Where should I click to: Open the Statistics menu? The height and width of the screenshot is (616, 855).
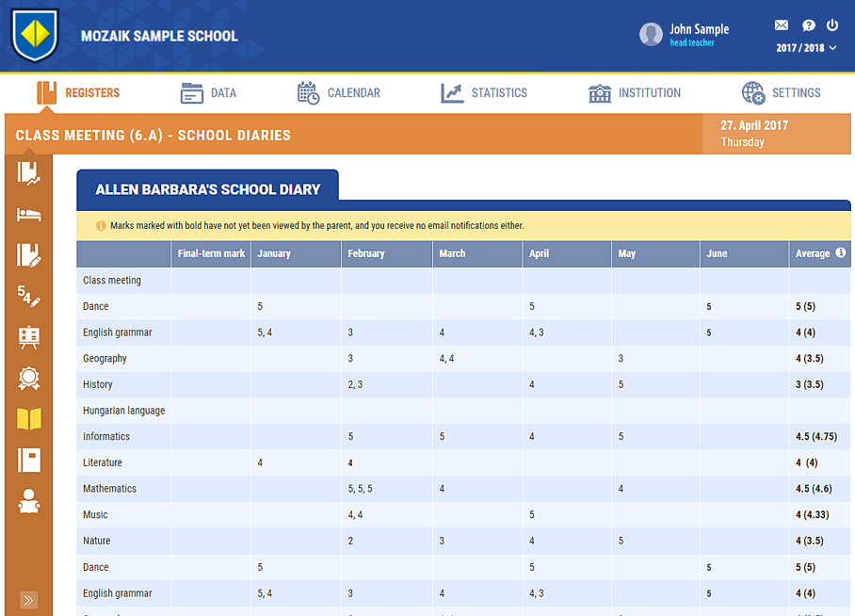click(484, 93)
